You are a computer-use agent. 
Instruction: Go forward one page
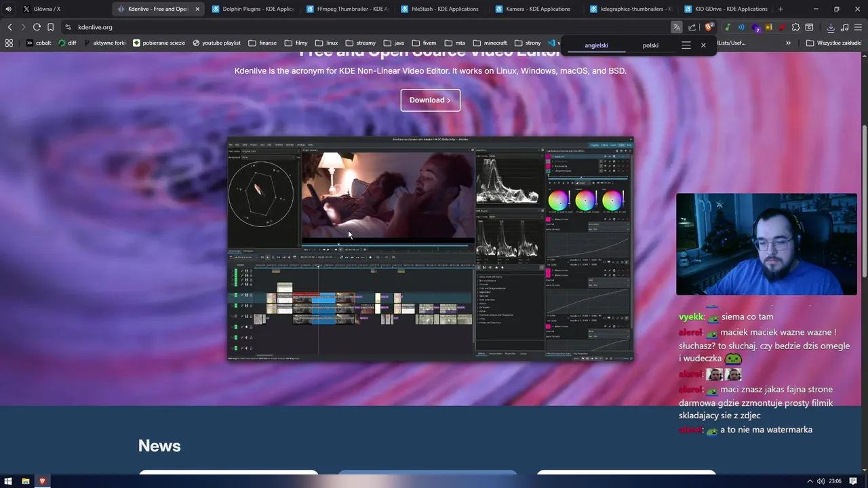click(x=23, y=27)
